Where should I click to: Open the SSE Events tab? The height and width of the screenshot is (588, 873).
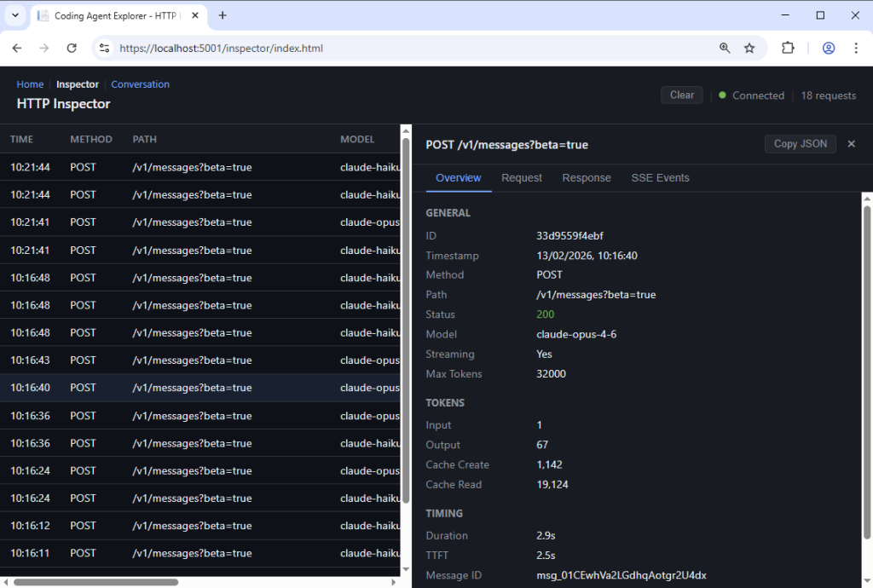pos(660,178)
